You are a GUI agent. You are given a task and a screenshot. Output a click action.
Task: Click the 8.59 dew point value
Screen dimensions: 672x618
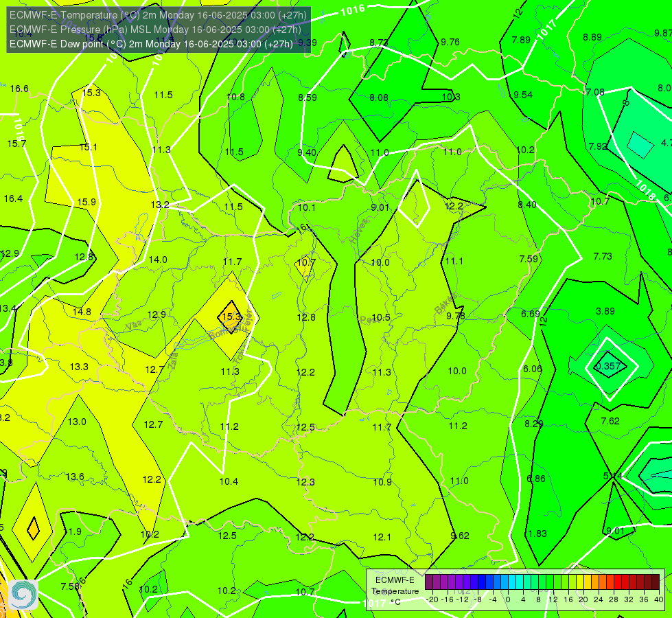pos(308,98)
